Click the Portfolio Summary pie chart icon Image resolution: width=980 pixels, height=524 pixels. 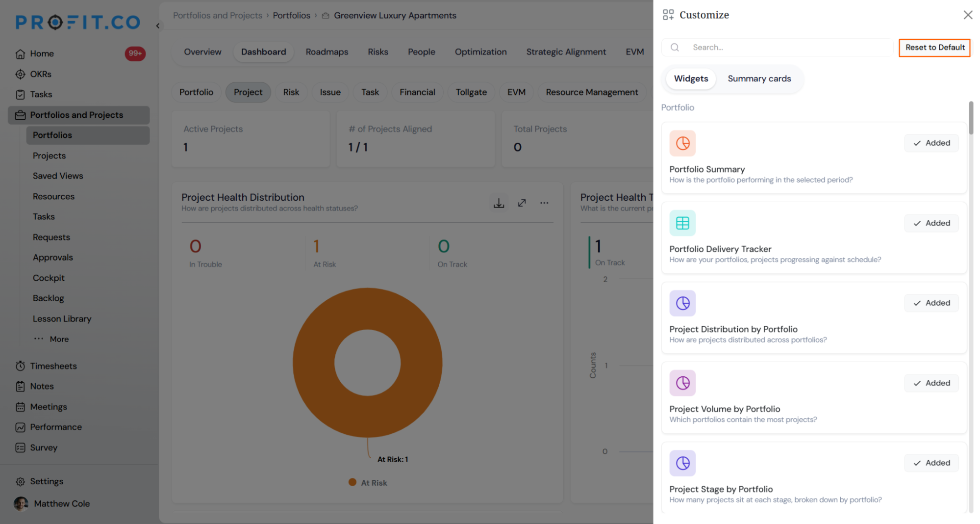[x=682, y=143]
